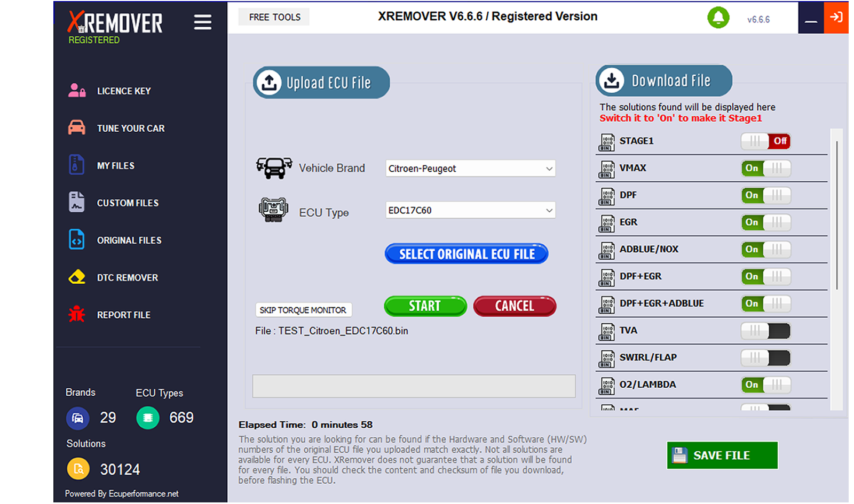Open the LICENCE KEY menu item
Image resolution: width=854 pixels, height=504 pixels.
click(x=124, y=91)
